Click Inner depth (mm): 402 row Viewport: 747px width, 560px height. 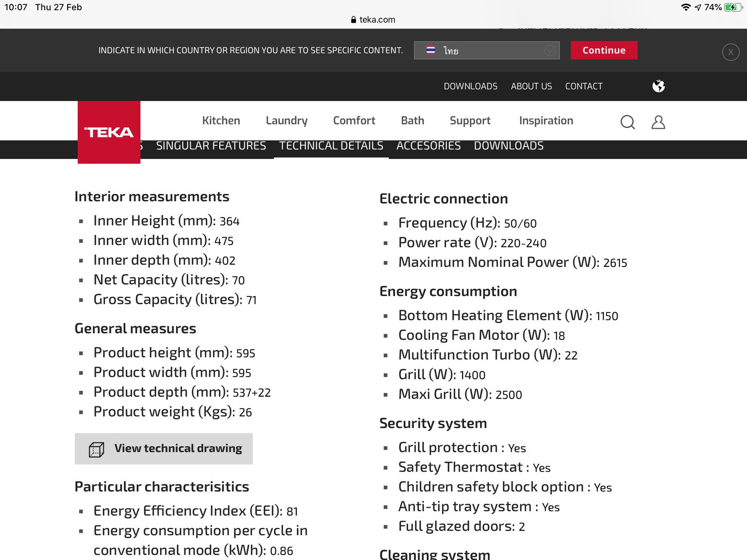click(164, 261)
